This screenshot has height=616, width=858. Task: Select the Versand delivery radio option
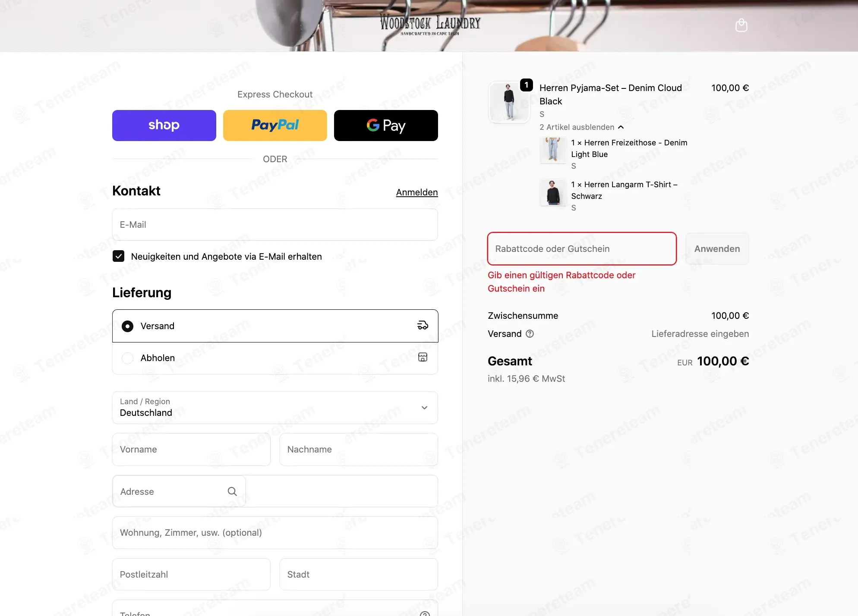127,326
